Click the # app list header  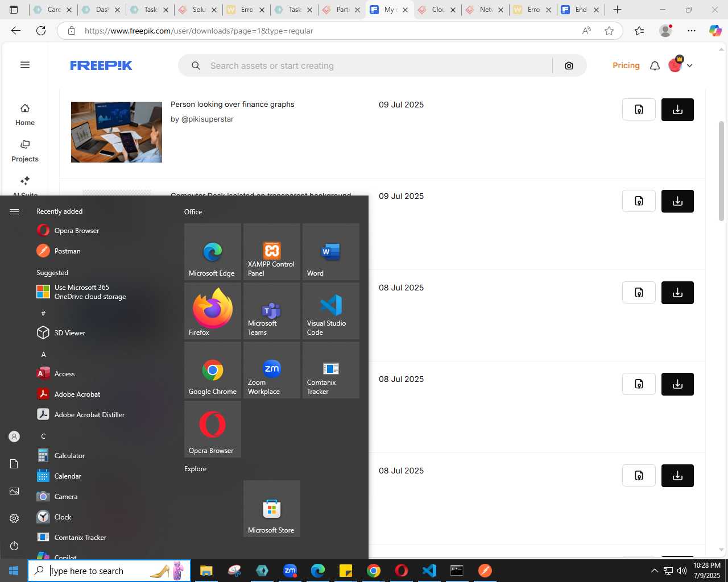pyautogui.click(x=43, y=313)
